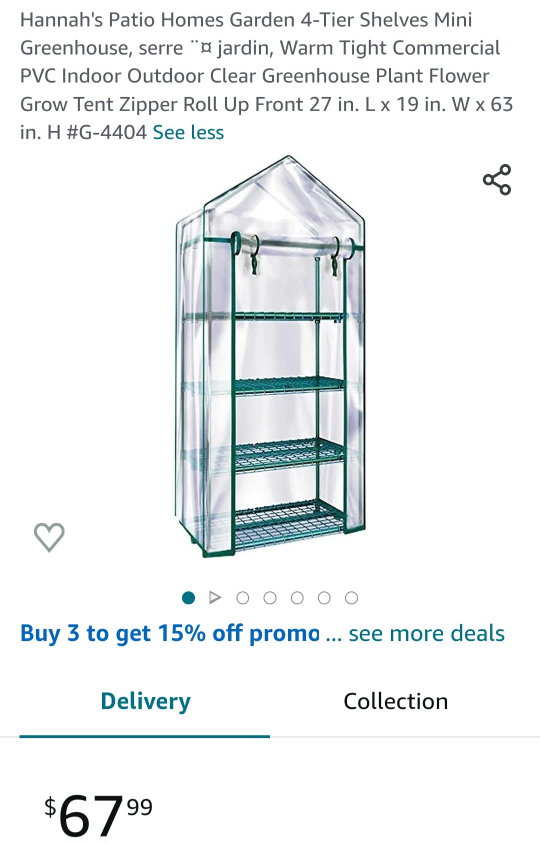Tap the rolled-up door on greenhouse photo

(294, 248)
